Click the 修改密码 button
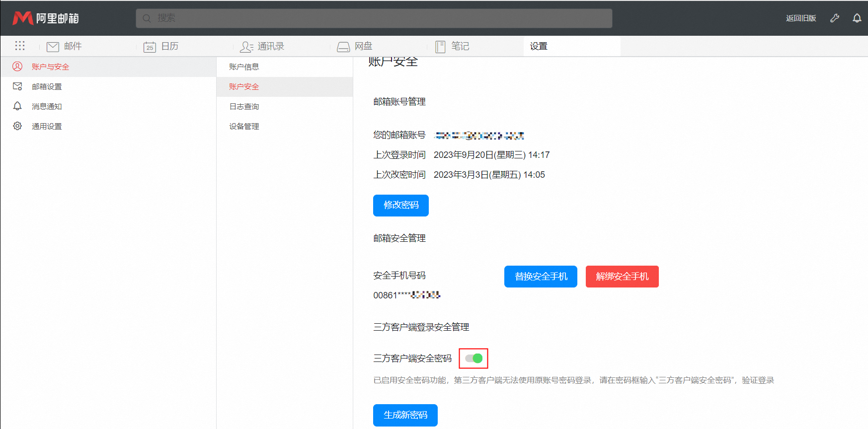 coord(401,205)
